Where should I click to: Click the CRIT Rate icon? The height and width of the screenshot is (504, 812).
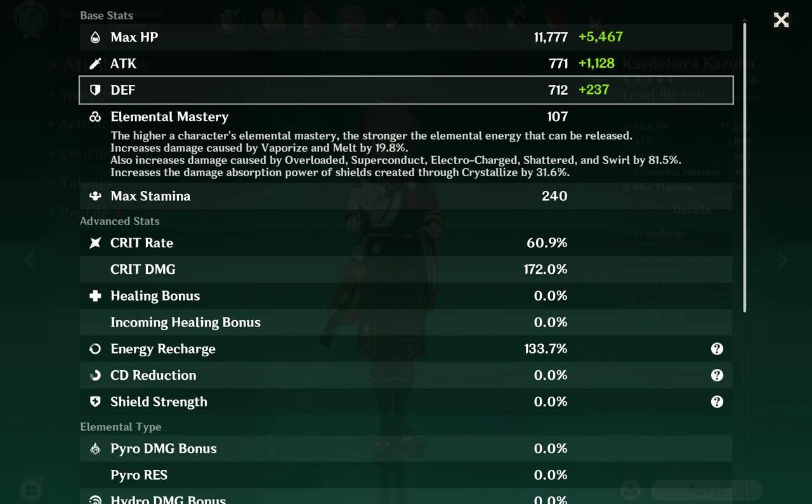[x=95, y=243]
